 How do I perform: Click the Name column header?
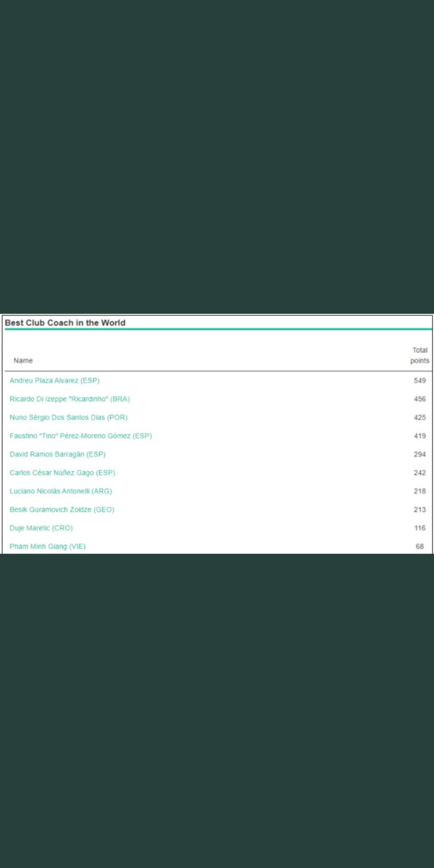pyautogui.click(x=23, y=361)
